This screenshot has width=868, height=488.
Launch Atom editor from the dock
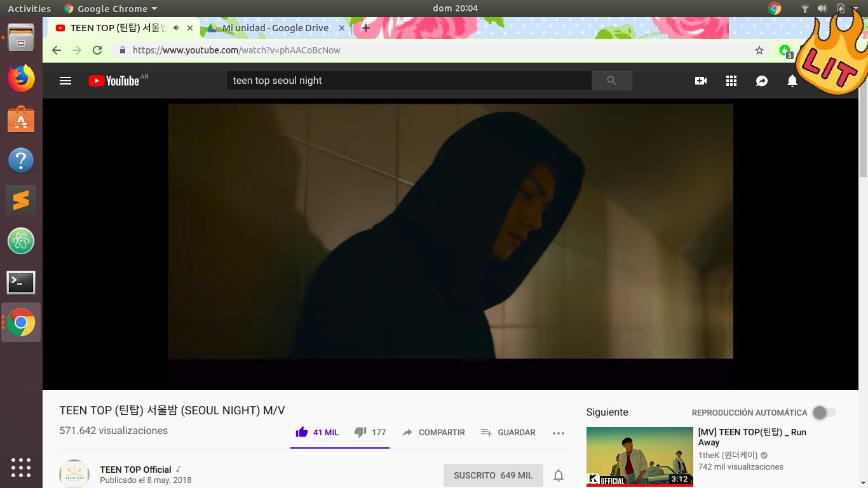(x=21, y=241)
